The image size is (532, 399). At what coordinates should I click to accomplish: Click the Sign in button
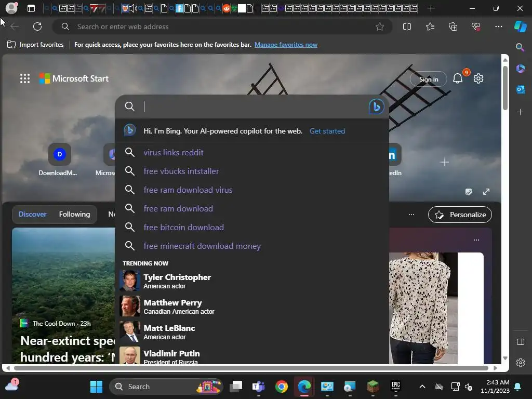pyautogui.click(x=428, y=79)
